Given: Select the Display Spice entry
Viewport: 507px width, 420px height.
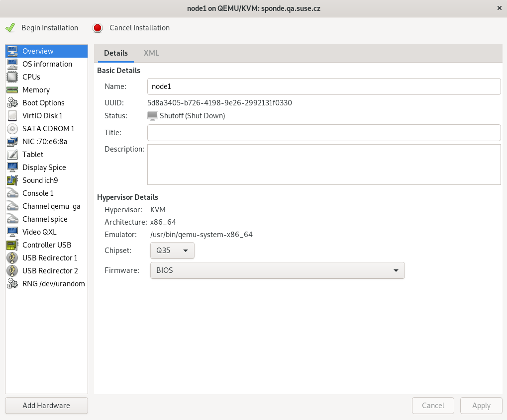Looking at the screenshot, I should (44, 167).
